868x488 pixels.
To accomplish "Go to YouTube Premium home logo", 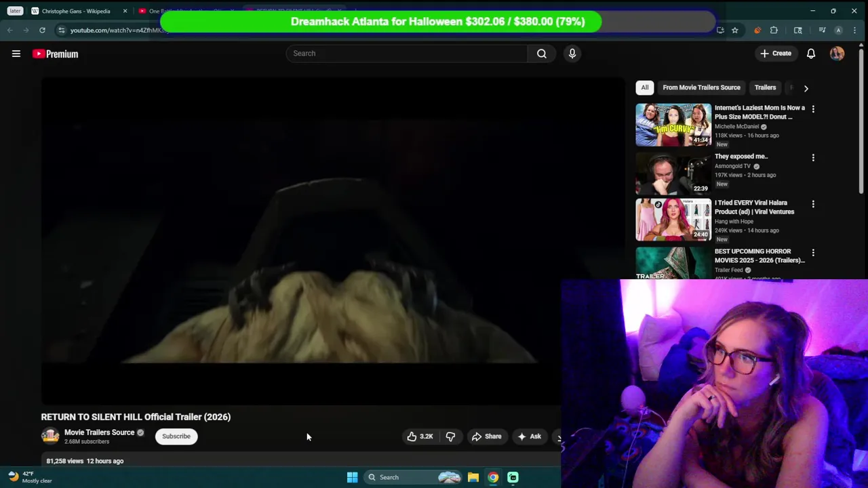I will pos(56,54).
